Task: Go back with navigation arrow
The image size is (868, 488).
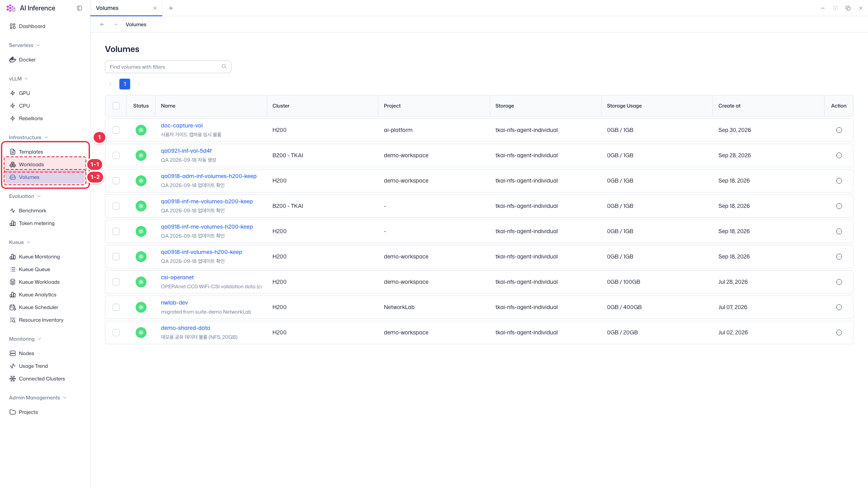Action: point(102,24)
